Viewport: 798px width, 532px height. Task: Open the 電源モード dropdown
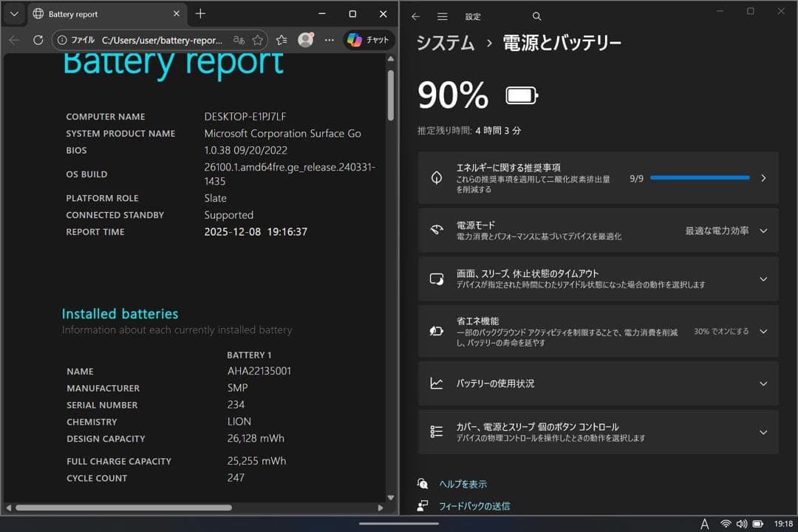click(763, 230)
